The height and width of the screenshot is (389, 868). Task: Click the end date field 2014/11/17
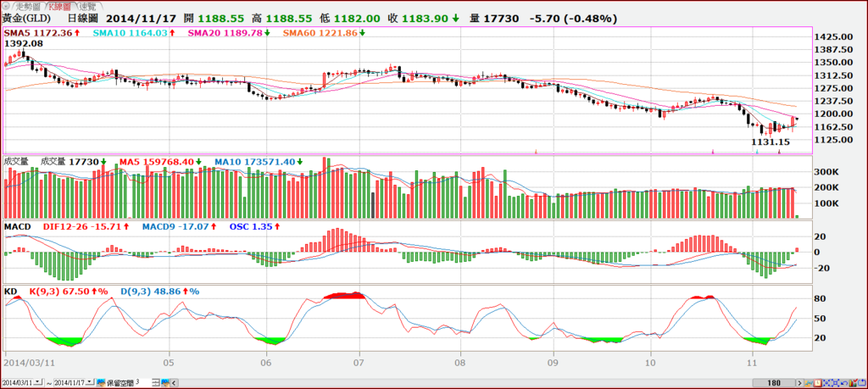click(x=70, y=382)
